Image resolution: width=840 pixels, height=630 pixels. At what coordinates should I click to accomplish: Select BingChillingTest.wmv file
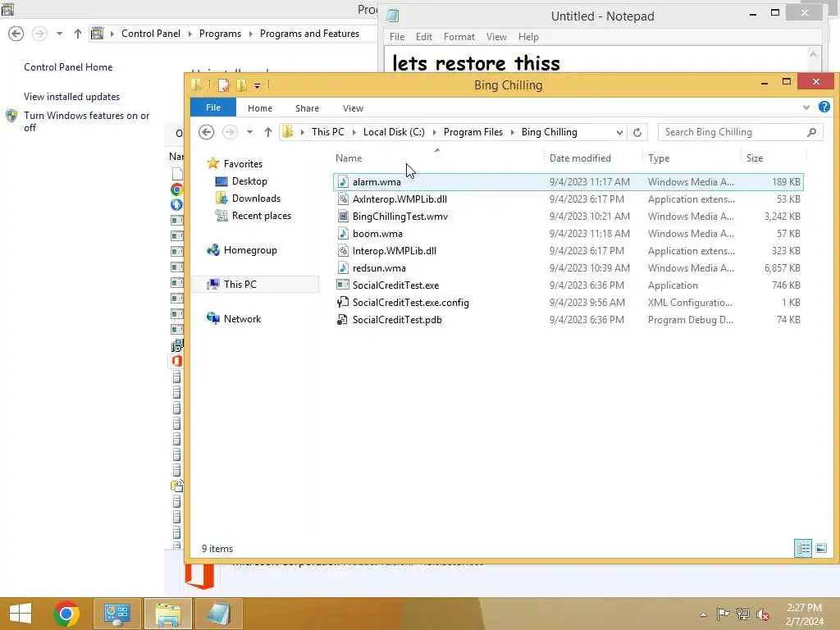tap(568, 217)
